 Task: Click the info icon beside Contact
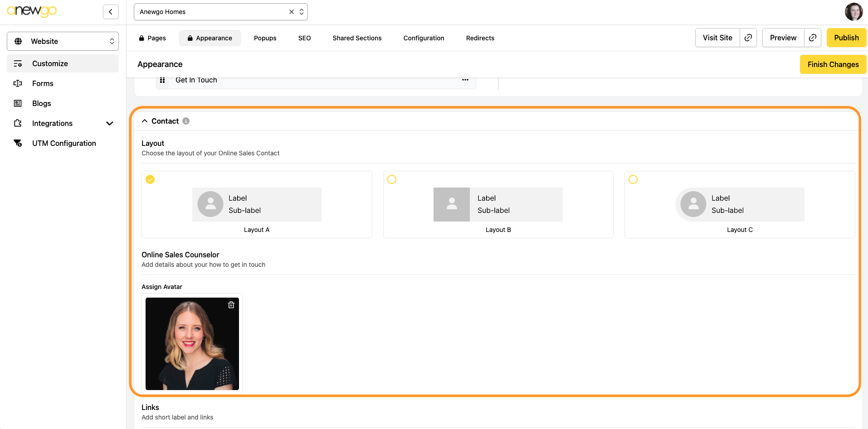point(186,121)
